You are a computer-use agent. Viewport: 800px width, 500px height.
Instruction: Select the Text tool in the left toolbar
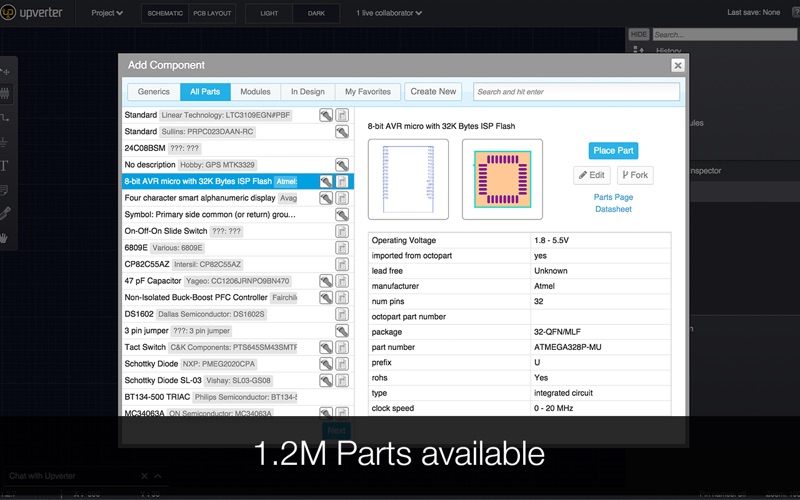click(4, 165)
